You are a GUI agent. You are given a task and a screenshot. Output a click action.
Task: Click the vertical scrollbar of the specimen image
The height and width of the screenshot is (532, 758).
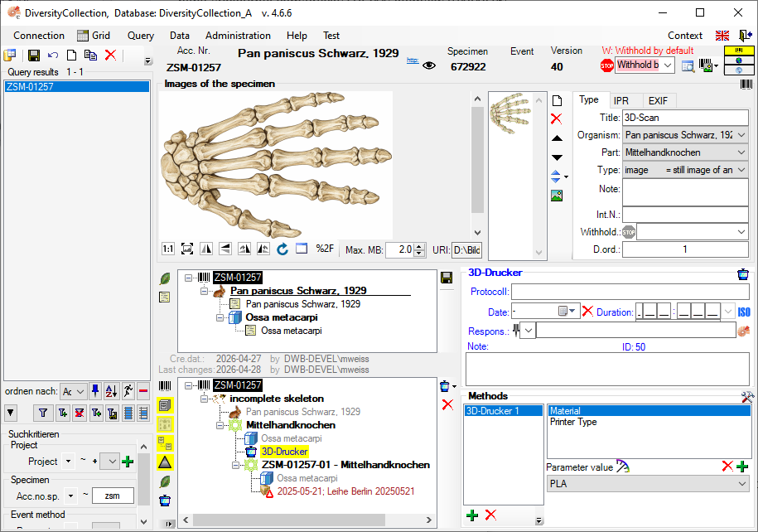click(x=476, y=157)
